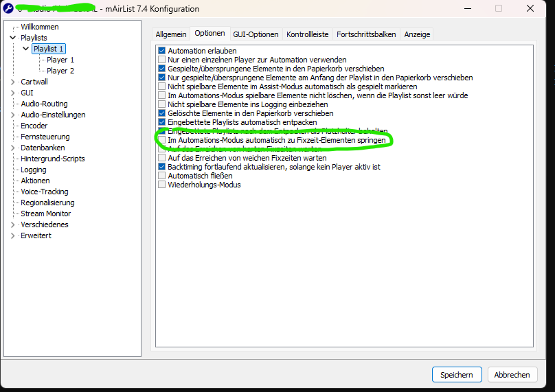The image size is (555, 392).
Task: Toggle 'Im Automations-Modus automatisch zu Fixzeit-Elementen springen'
Action: tap(162, 140)
